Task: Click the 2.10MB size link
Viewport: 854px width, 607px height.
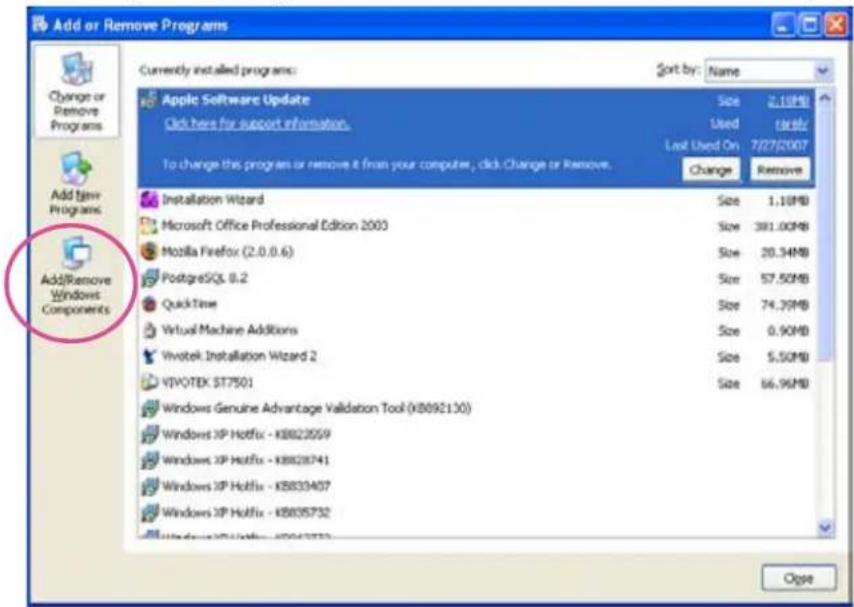Action: tap(788, 101)
